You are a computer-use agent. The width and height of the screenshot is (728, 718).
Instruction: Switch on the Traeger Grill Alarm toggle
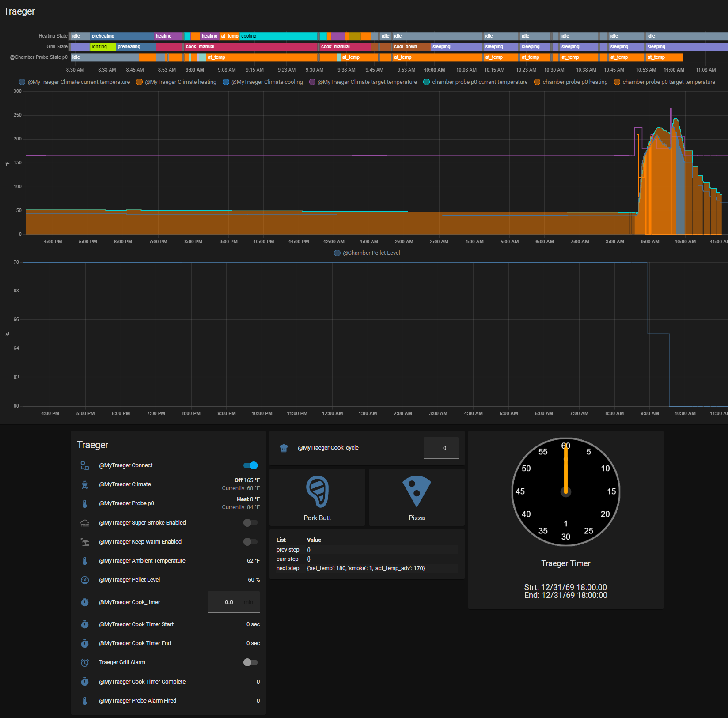[x=250, y=662]
